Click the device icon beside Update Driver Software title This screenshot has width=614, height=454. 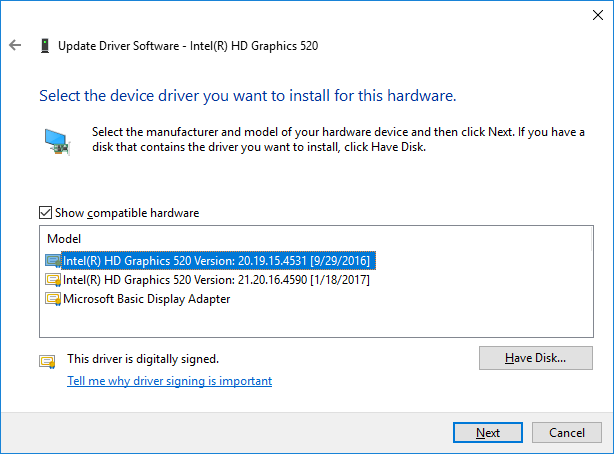(45, 46)
